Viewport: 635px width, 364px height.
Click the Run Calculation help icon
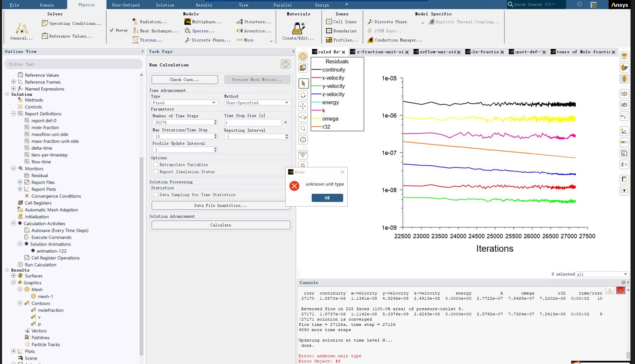285,64
